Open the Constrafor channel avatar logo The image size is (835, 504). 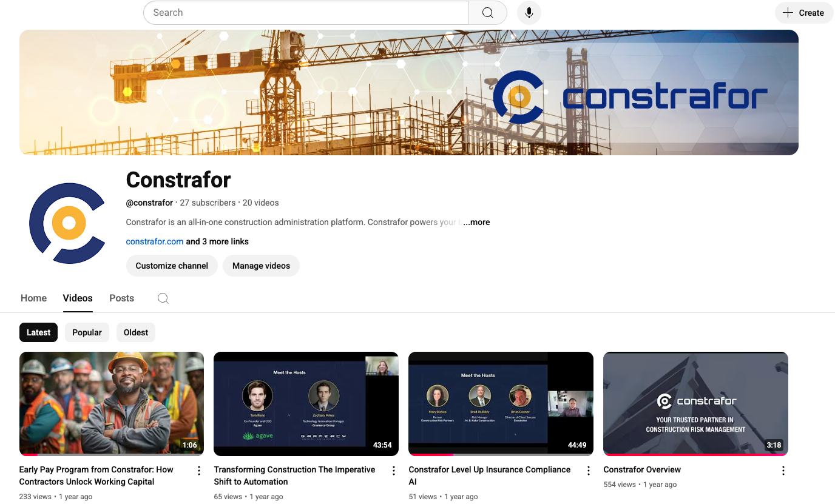(68, 223)
